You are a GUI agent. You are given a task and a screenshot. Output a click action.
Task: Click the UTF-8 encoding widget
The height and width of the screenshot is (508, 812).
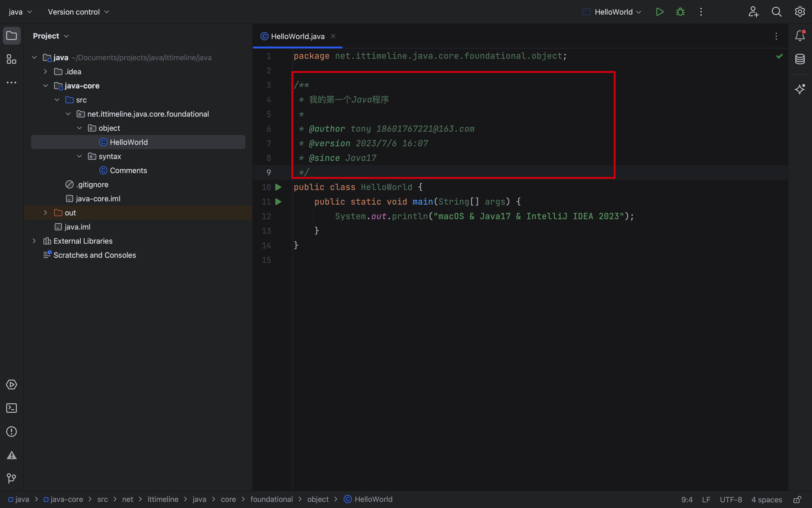(731, 500)
